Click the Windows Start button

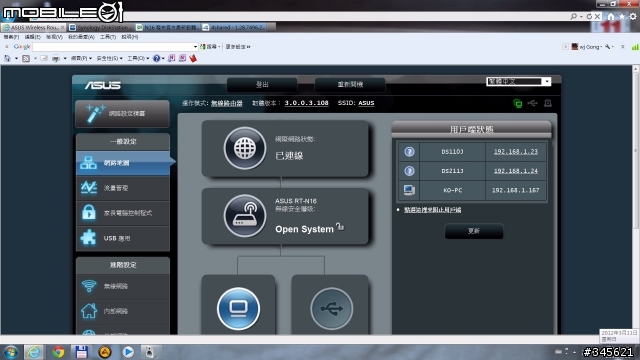(x=10, y=352)
